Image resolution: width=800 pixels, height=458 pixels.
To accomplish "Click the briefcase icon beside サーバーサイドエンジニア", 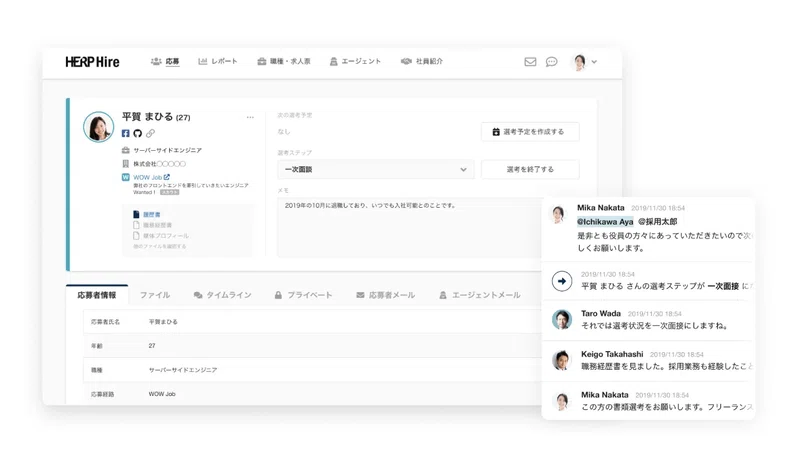I will [126, 150].
